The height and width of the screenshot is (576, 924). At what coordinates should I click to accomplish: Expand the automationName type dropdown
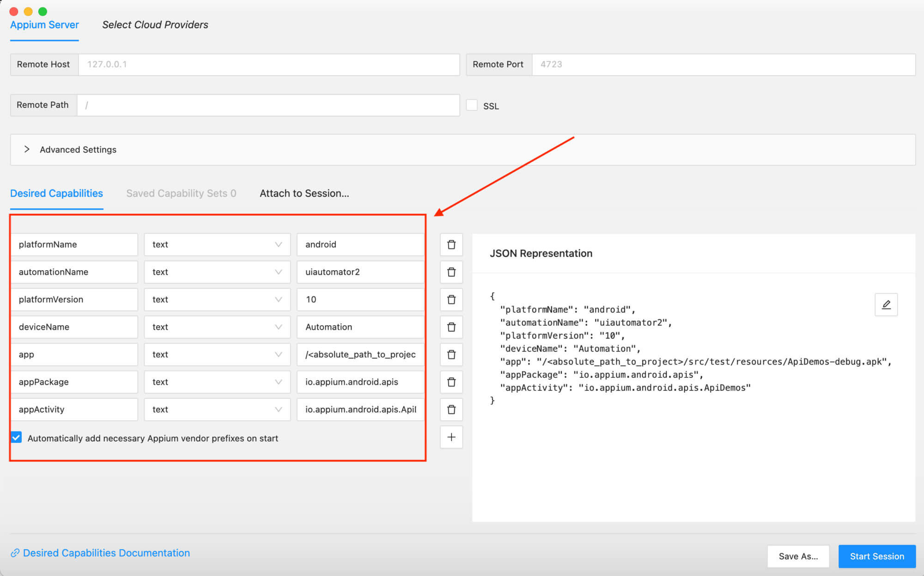coord(279,272)
